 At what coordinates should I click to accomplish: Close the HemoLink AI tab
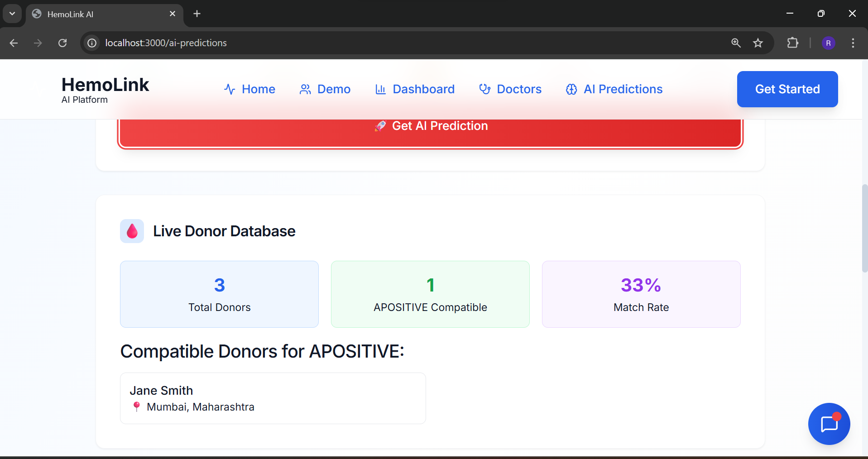click(x=173, y=14)
